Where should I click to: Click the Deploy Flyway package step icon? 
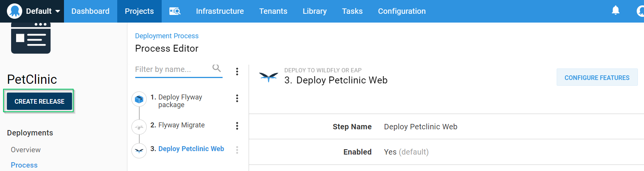pos(139,99)
